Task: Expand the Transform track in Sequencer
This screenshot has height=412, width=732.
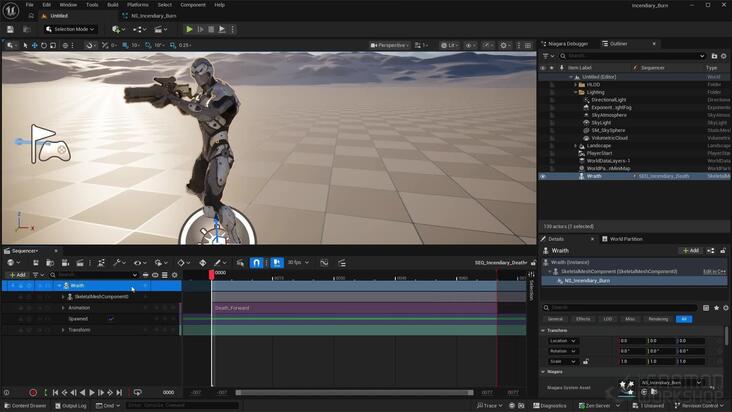Action: pyautogui.click(x=63, y=330)
